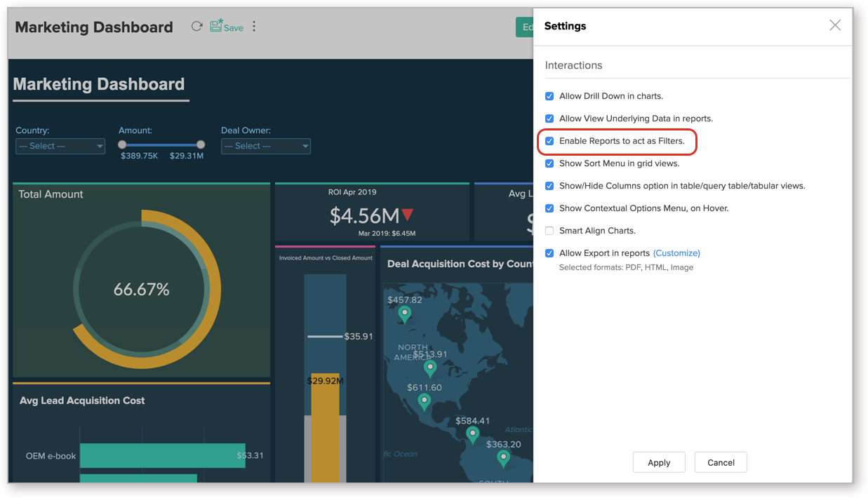Refresh the Marketing Dashboard
Viewport: 868px width, 498px height.
pos(197,26)
